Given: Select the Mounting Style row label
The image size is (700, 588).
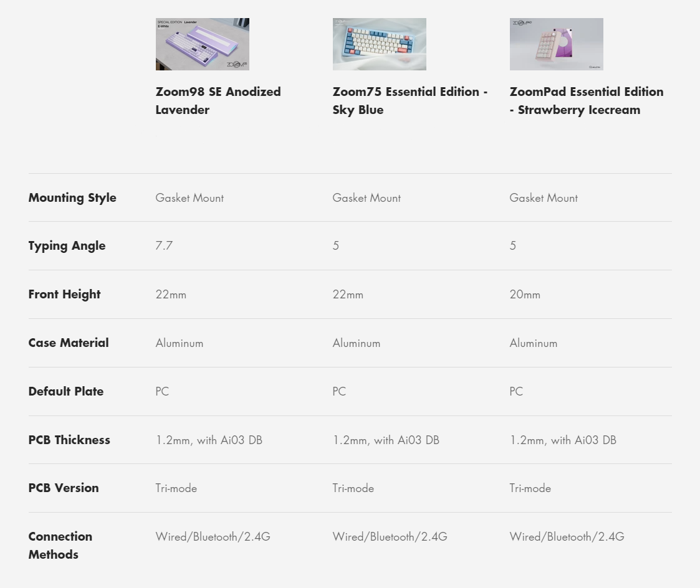Looking at the screenshot, I should click(72, 197).
